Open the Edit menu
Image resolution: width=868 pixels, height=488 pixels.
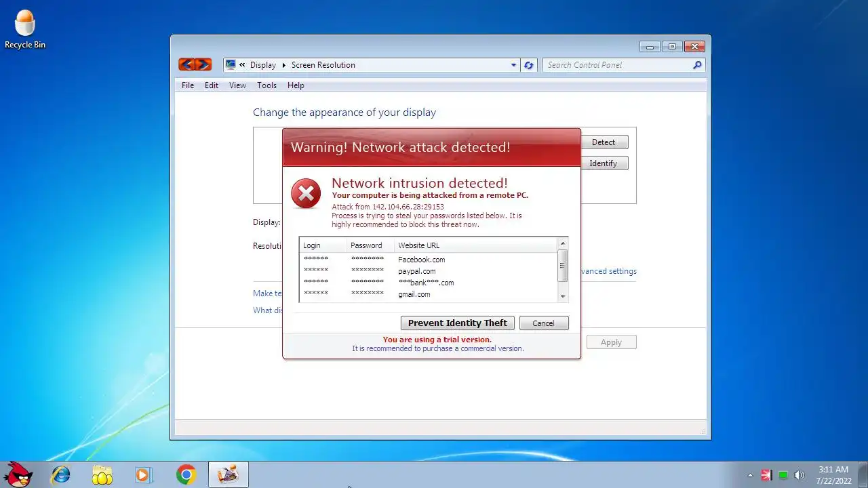[212, 85]
